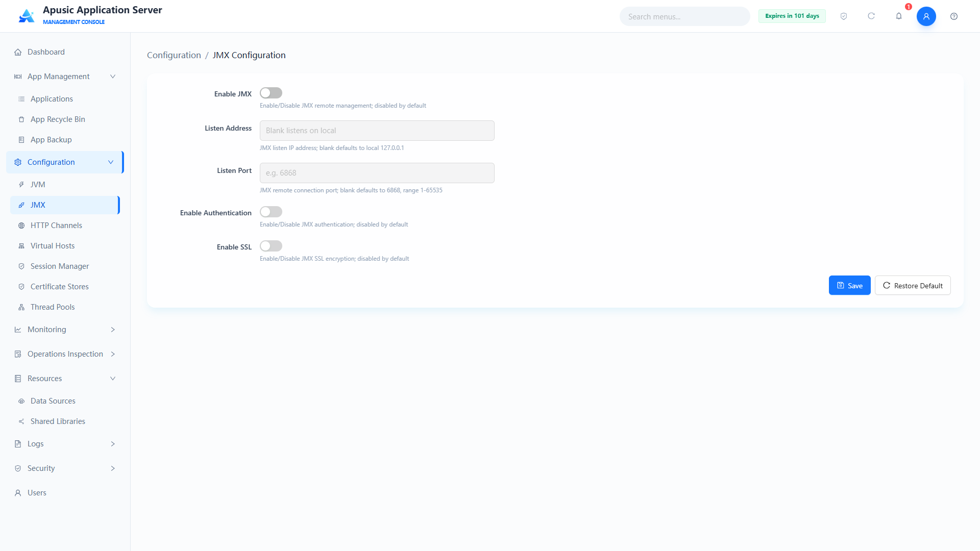This screenshot has width=980, height=551.
Task: Open the Certificate Stores menu item
Action: (65, 287)
